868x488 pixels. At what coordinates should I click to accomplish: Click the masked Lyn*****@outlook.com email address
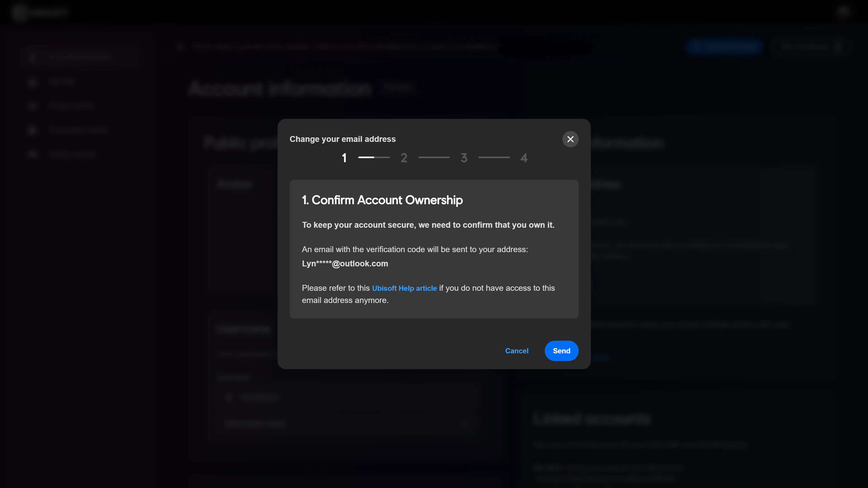(x=345, y=263)
